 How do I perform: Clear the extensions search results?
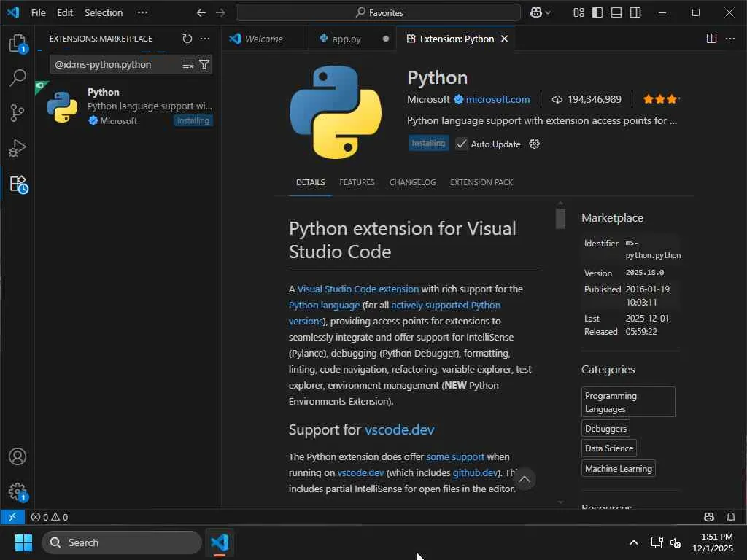click(187, 64)
